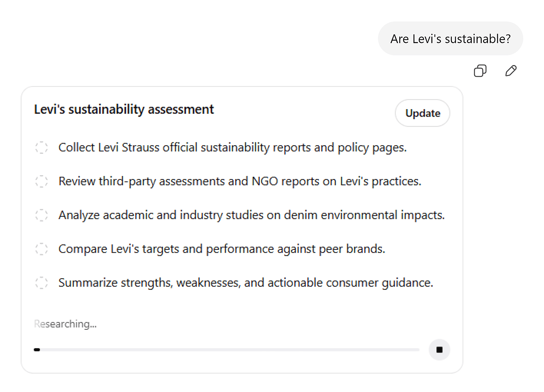Click the Update button on the research plan
The height and width of the screenshot is (392, 544).
(x=422, y=113)
